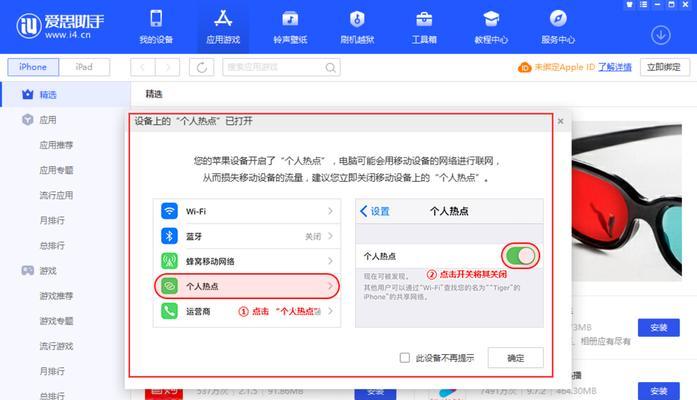Open the 我的设备 device icon
This screenshot has height=400, width=697.
click(x=156, y=19)
